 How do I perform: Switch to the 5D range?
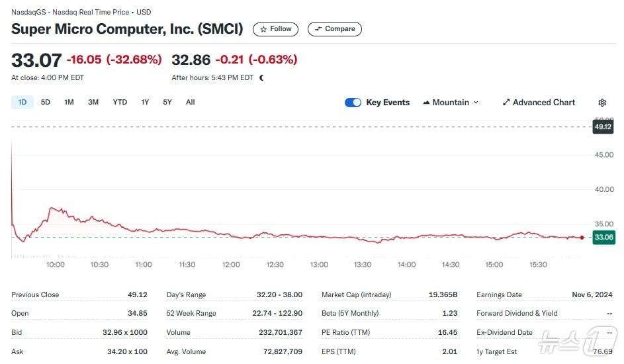[x=46, y=102]
